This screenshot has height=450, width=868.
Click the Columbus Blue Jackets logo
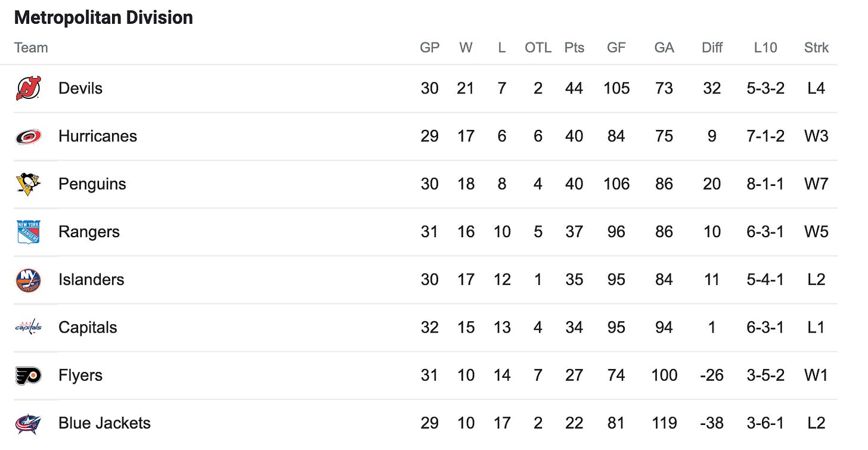click(28, 423)
